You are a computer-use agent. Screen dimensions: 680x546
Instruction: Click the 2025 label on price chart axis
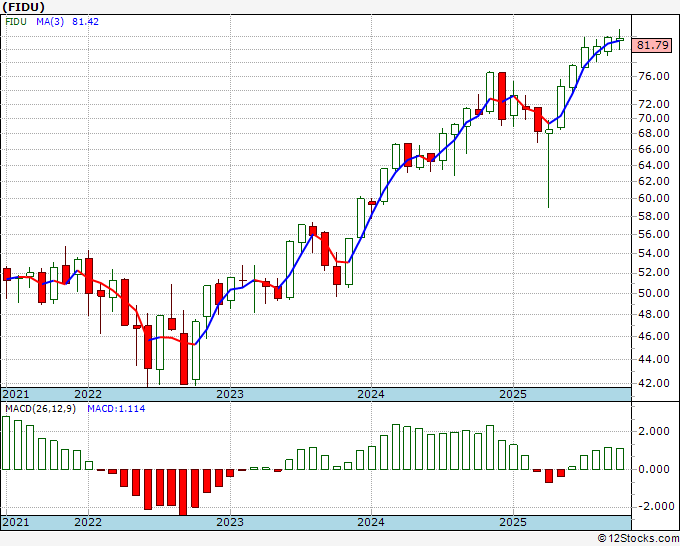513,394
